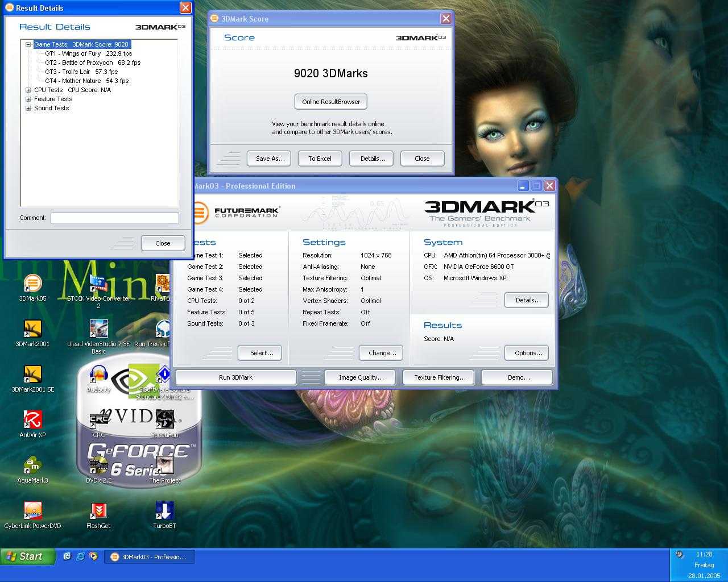Open Ulead VideoStudio 7 SE Basic icon
The width and height of the screenshot is (728, 582).
coord(98,336)
